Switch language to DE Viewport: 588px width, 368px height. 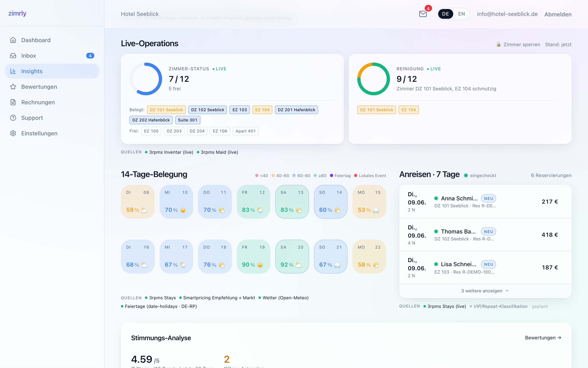click(445, 14)
